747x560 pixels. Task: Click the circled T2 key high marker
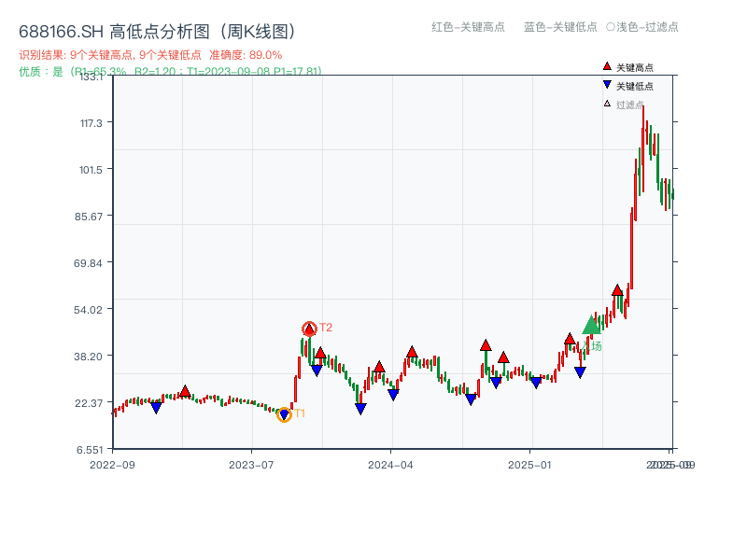click(309, 329)
